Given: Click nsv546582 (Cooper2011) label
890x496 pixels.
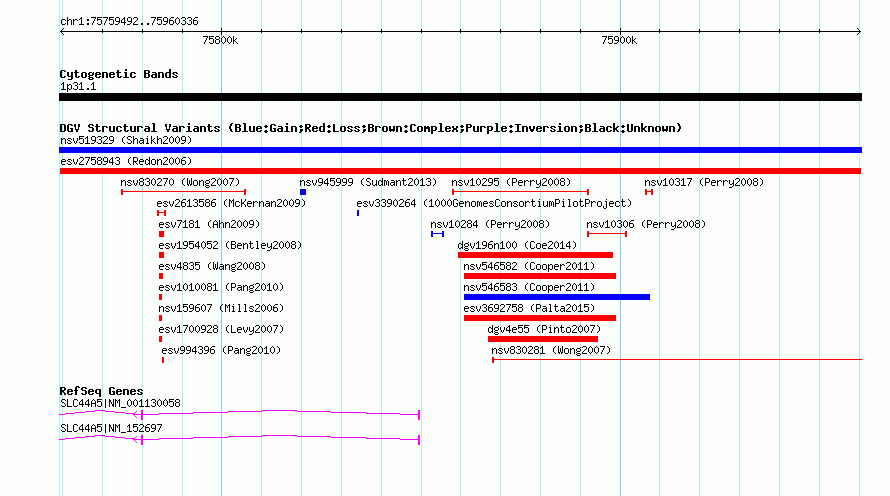Looking at the screenshot, I should click(529, 266).
